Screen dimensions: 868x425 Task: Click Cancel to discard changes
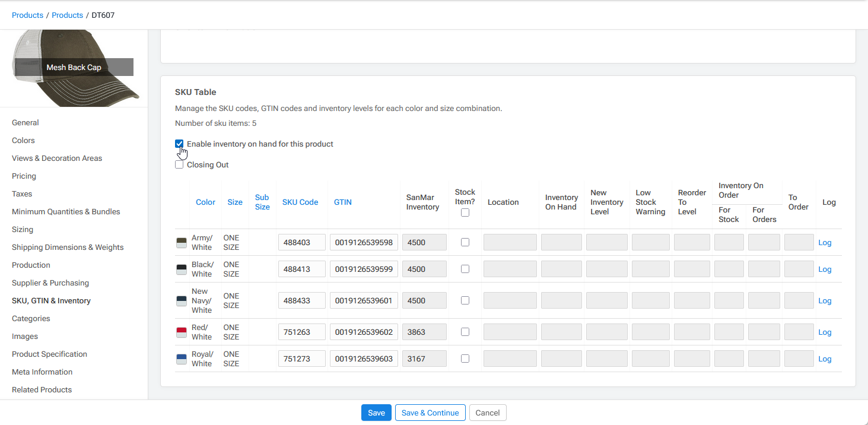click(488, 413)
